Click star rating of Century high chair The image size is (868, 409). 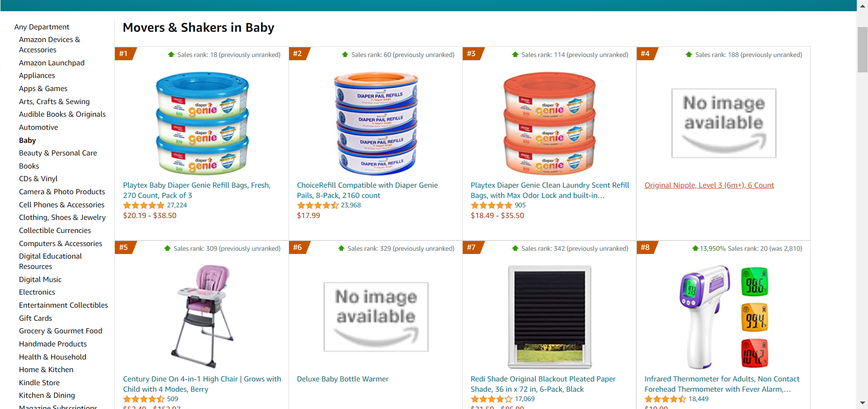tap(144, 399)
